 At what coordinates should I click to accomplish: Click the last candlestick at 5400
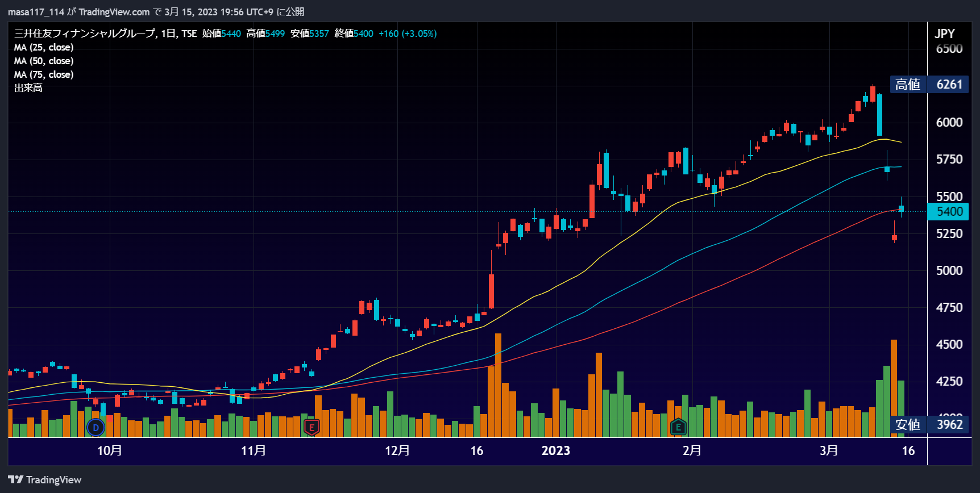[901, 208]
